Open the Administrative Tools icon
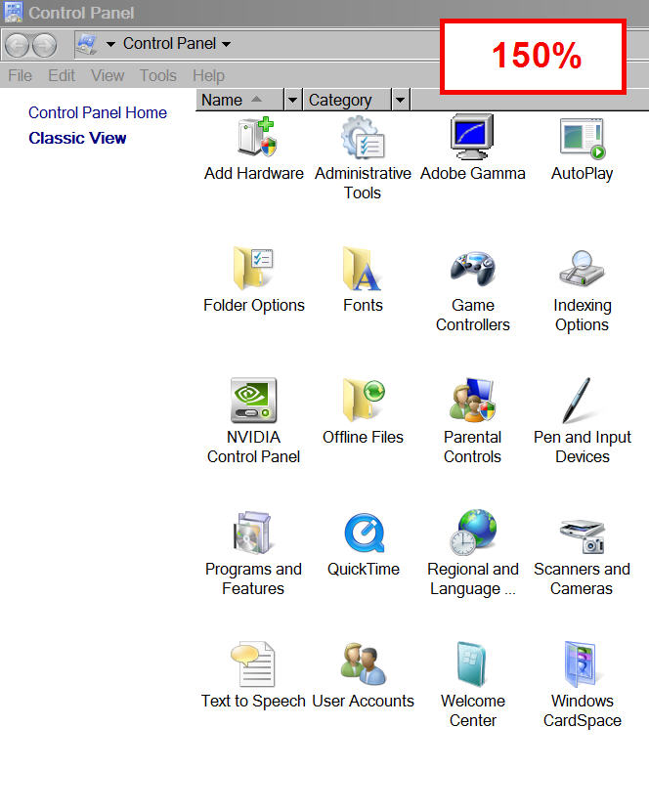 (363, 137)
